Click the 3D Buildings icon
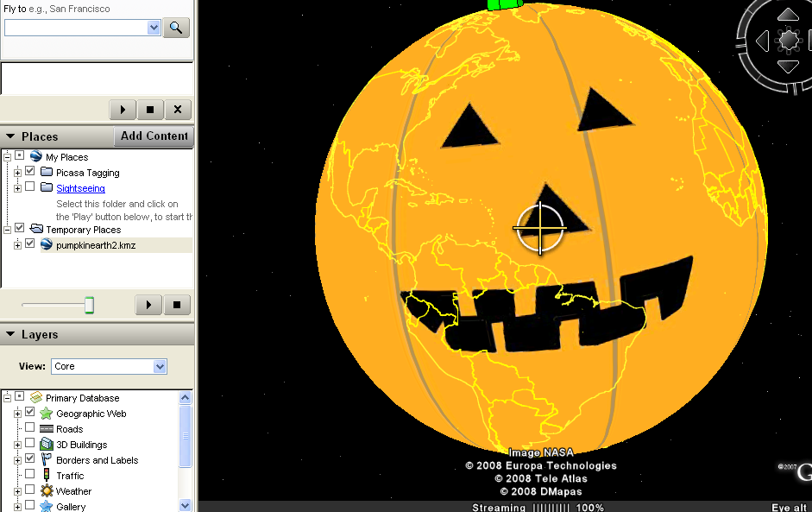The height and width of the screenshot is (512, 812). [x=47, y=444]
